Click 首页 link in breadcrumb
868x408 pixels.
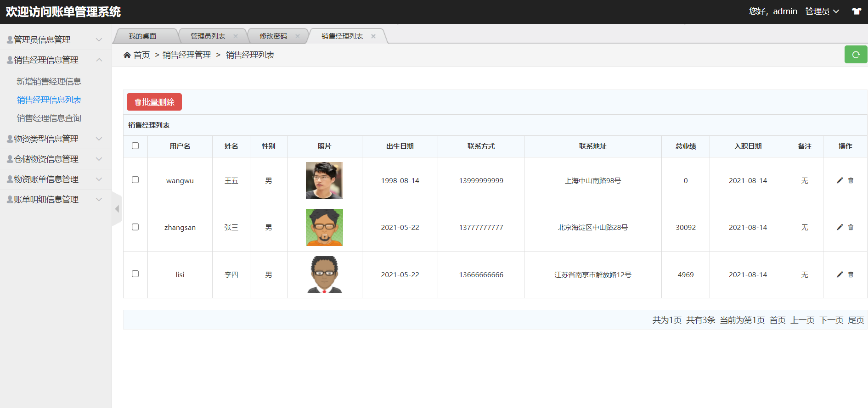click(141, 55)
